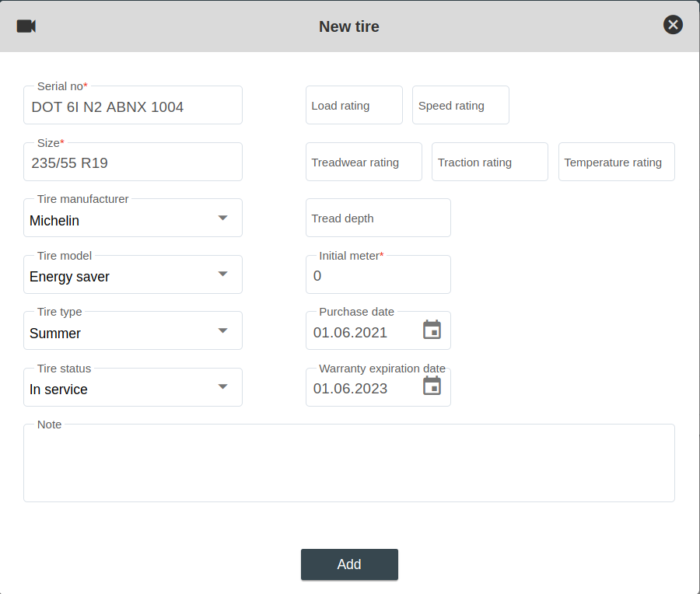Open the Warranty expiration date calendar picker
Viewport: 700px width, 594px height.
[432, 386]
